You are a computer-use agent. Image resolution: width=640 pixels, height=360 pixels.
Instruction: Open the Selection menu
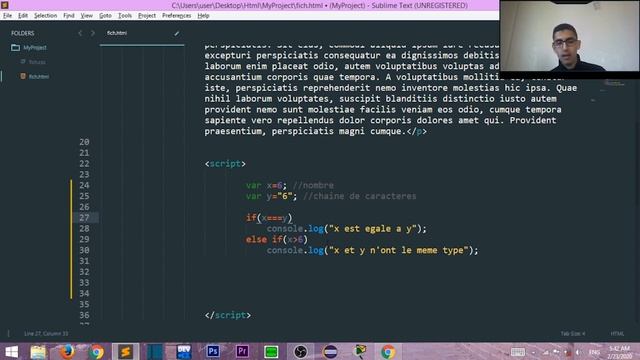[45, 16]
